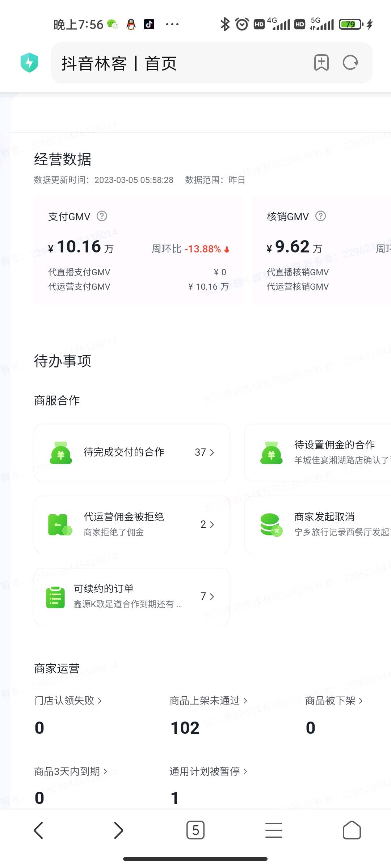Tap the more notifications dots icon
This screenshot has width=391, height=868.
click(x=172, y=24)
